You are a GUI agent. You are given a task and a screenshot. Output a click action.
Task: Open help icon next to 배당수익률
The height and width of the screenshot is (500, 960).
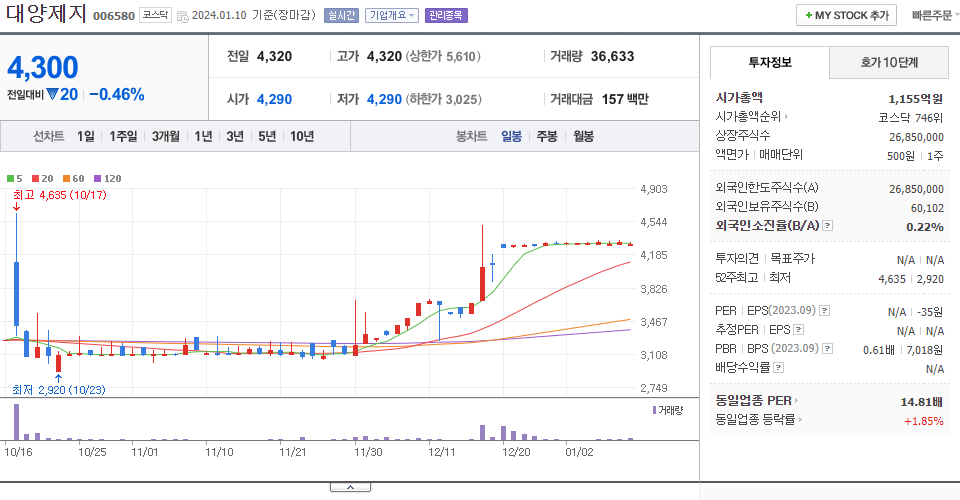coord(778,368)
